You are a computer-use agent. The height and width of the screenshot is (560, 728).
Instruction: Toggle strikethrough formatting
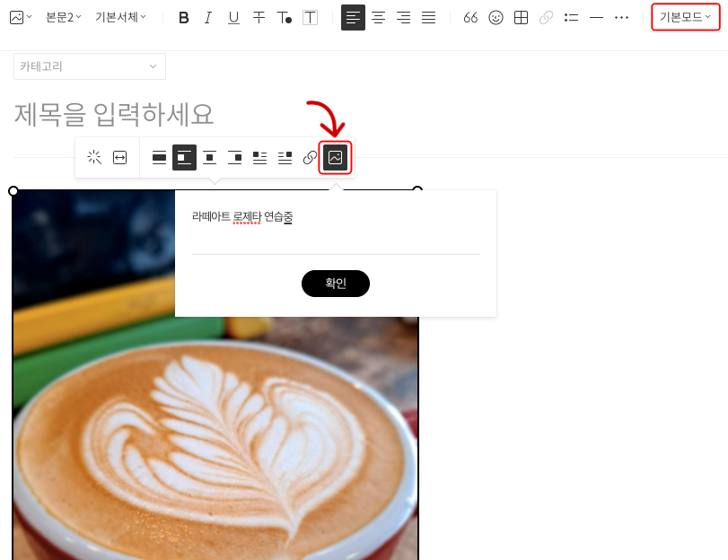259,16
